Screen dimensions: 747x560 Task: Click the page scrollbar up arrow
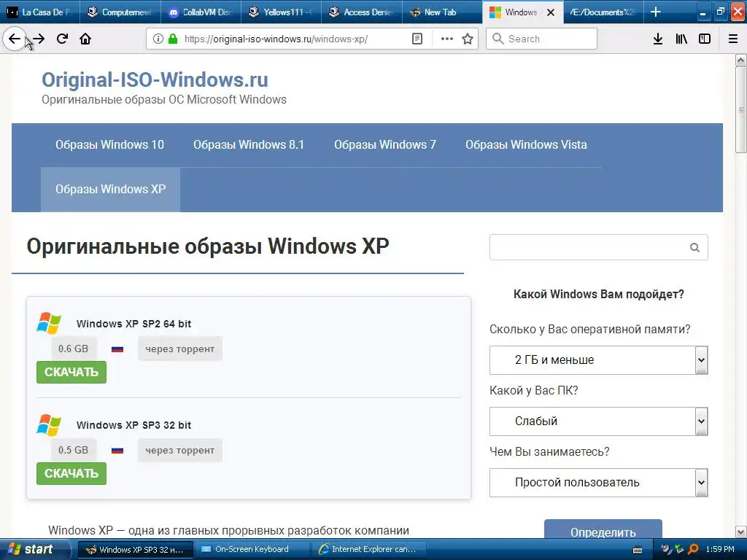pyautogui.click(x=741, y=60)
